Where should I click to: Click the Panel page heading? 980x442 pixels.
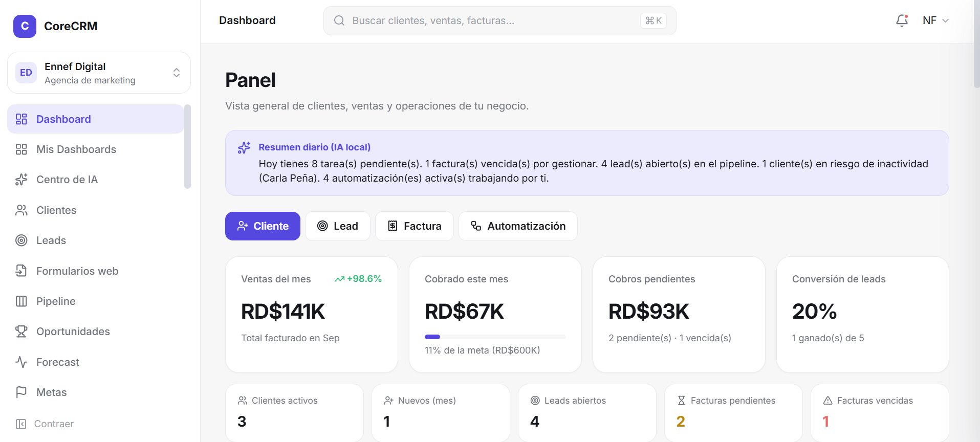250,80
